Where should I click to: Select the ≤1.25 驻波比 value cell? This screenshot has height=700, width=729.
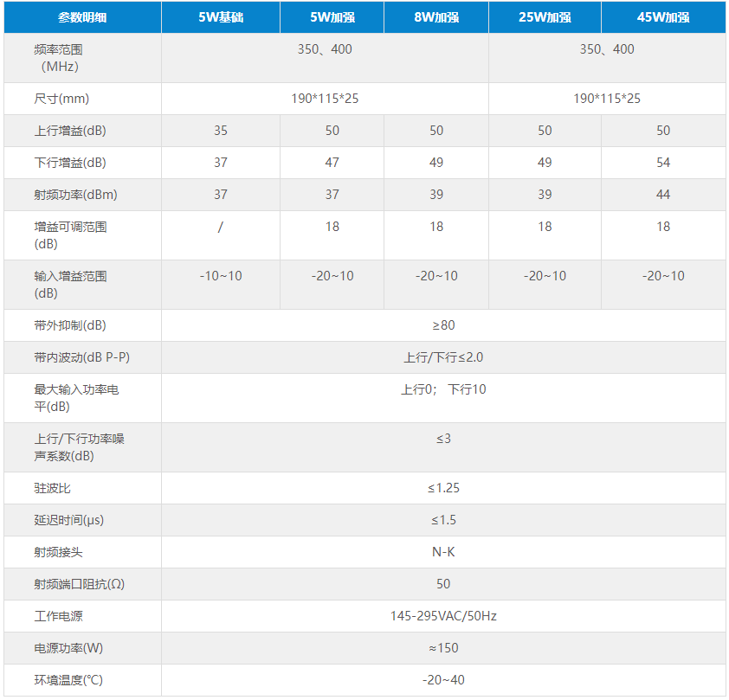click(x=444, y=487)
